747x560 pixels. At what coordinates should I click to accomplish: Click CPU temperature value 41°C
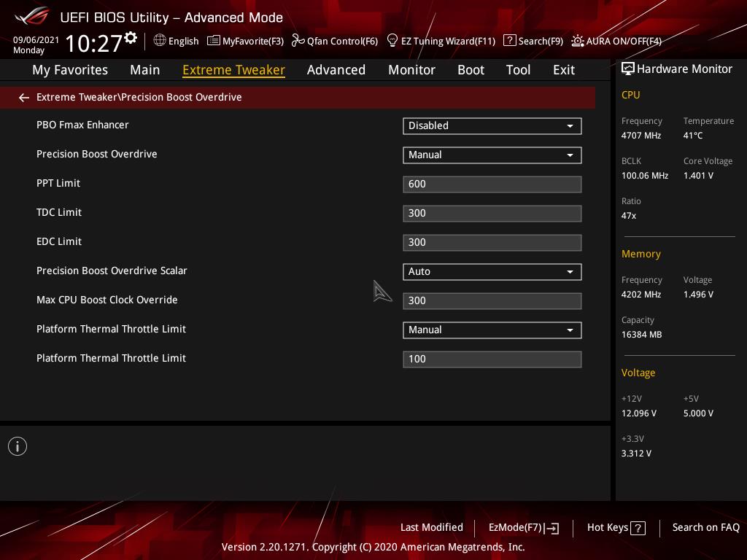pos(693,136)
